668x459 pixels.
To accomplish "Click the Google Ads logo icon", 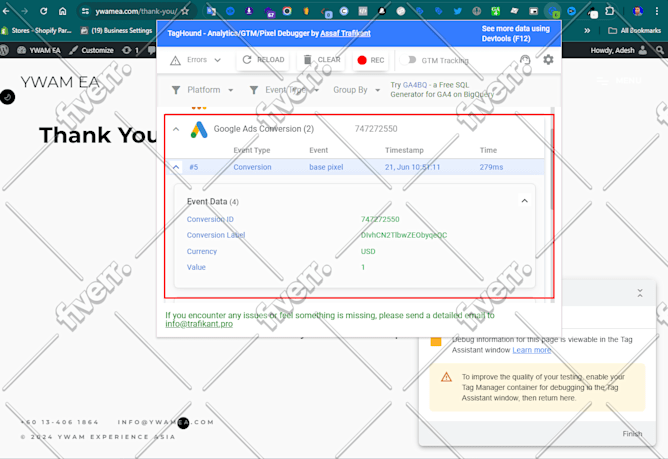I will point(199,130).
